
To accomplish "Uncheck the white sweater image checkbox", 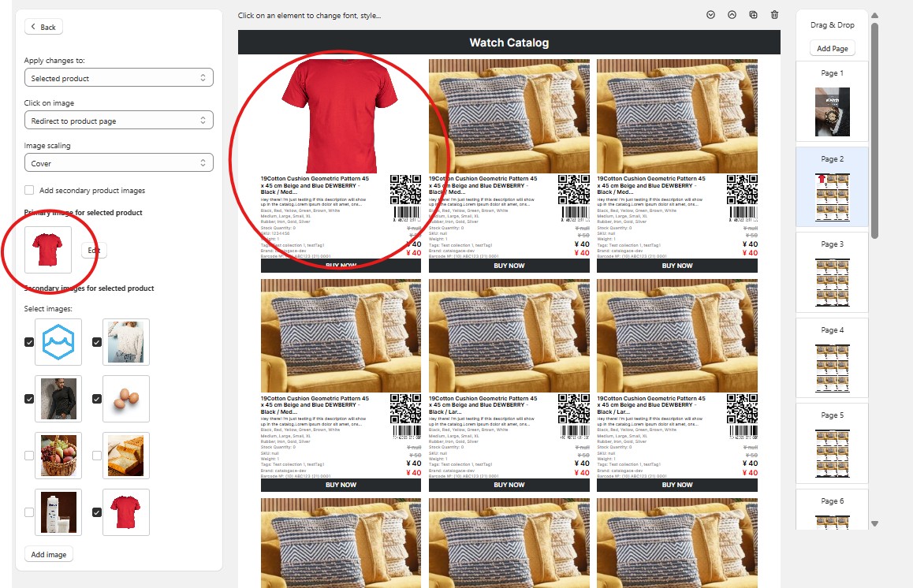I will pos(97,342).
